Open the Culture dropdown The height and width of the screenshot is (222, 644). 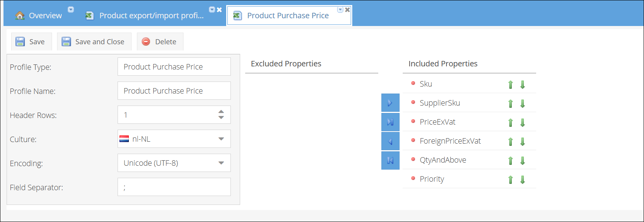coord(221,139)
